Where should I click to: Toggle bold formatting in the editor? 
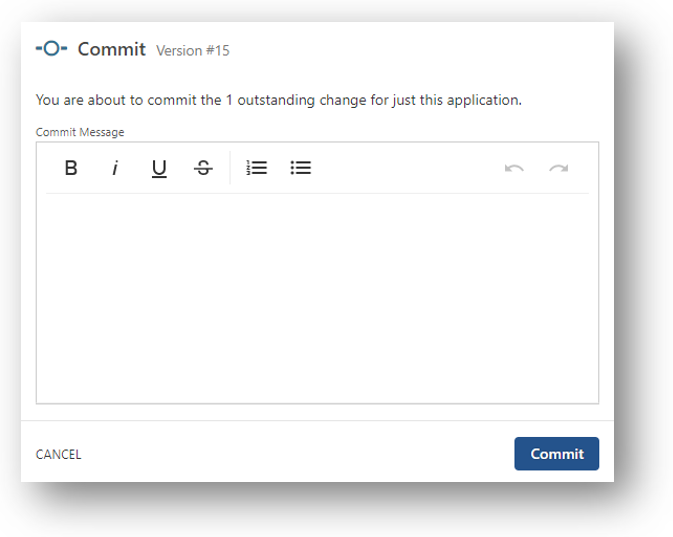[71, 168]
